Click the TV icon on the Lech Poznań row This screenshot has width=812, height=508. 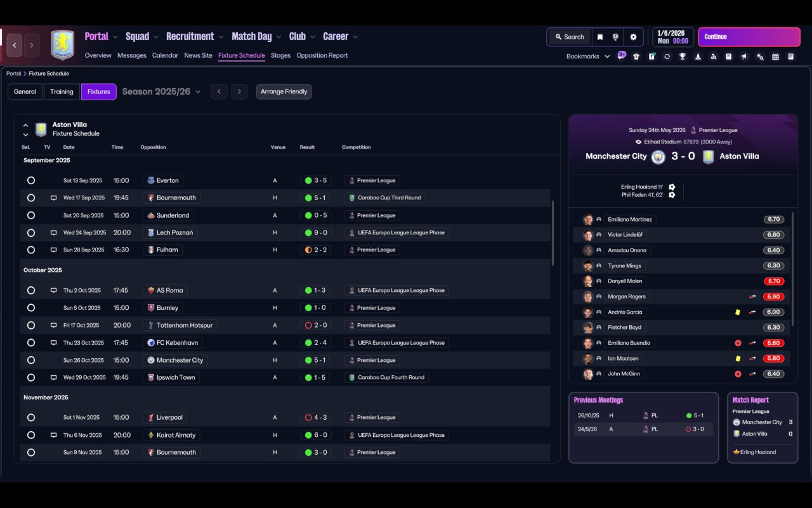(x=54, y=233)
